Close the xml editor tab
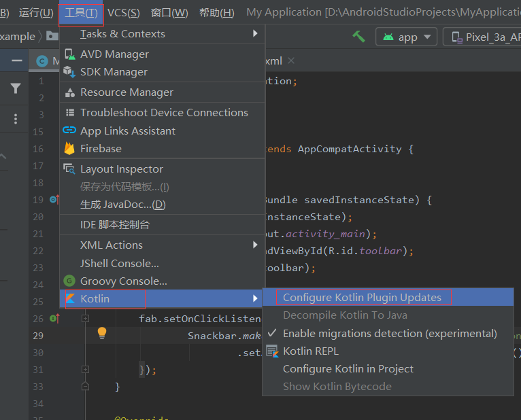 pyautogui.click(x=290, y=60)
